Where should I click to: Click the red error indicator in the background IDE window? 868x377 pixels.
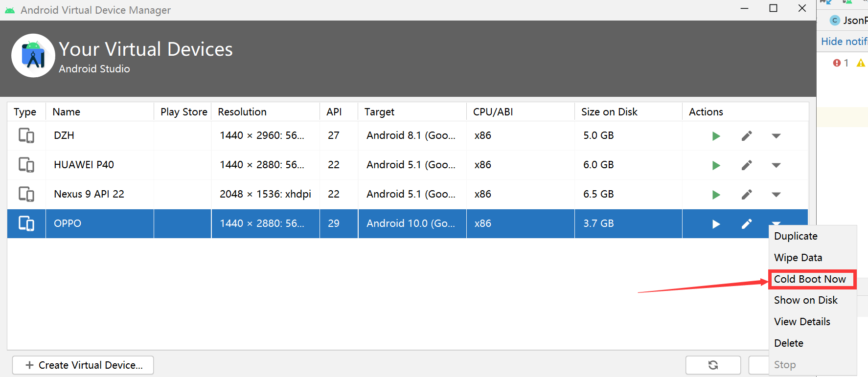837,63
